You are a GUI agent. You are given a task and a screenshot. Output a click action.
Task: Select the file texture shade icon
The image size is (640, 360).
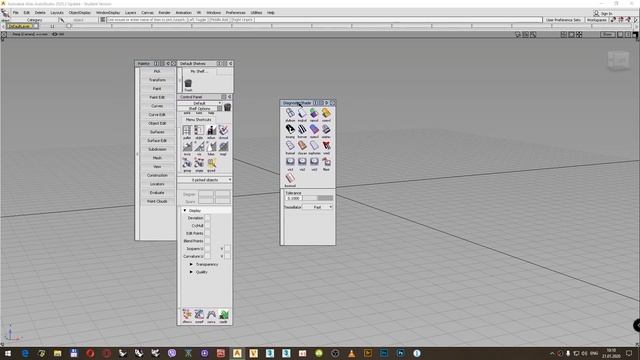tap(326, 162)
